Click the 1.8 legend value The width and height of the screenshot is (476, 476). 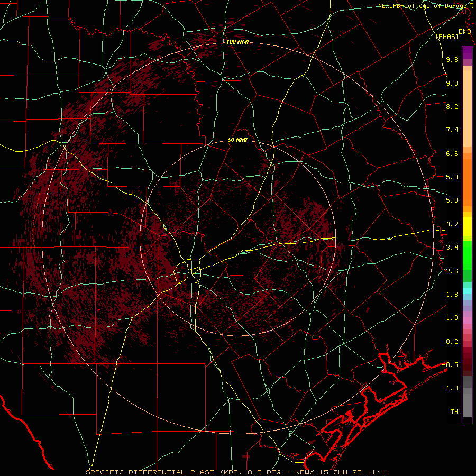tap(452, 295)
